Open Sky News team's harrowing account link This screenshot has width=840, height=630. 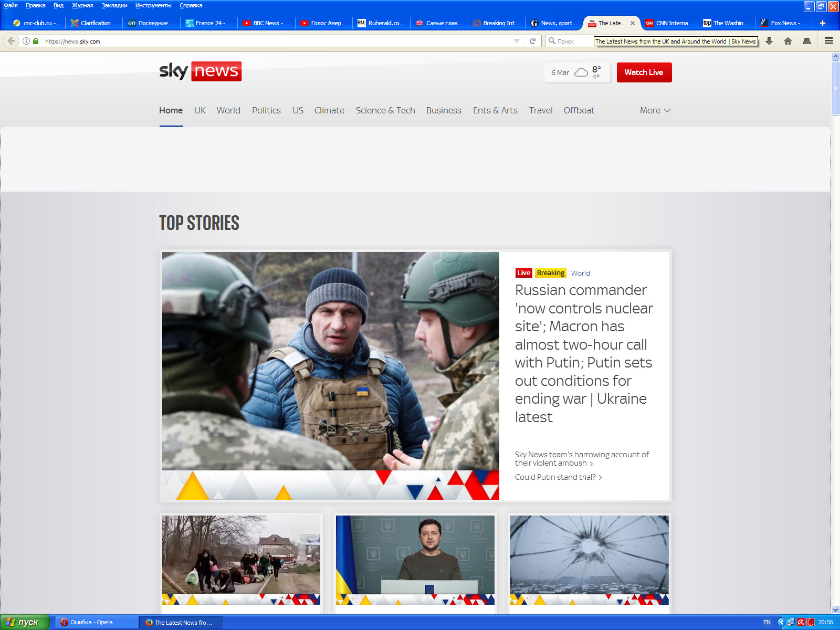coord(582,459)
